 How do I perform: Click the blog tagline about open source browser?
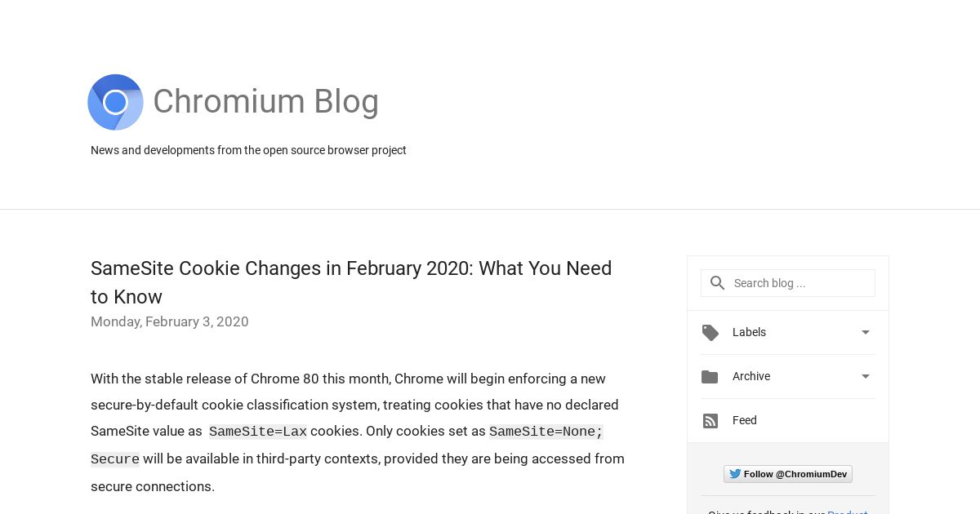248,150
